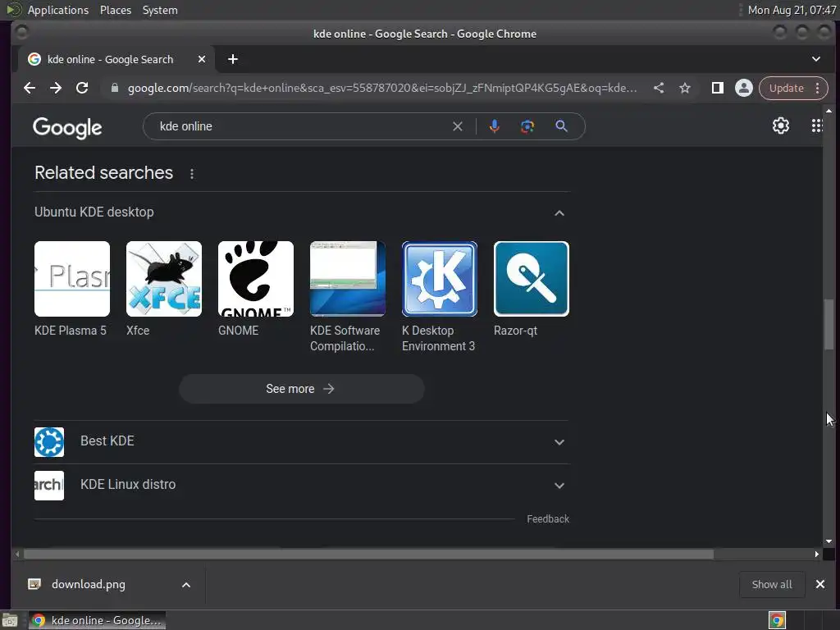This screenshot has width=840, height=630.
Task: Search by image with the lens icon
Action: (527, 126)
